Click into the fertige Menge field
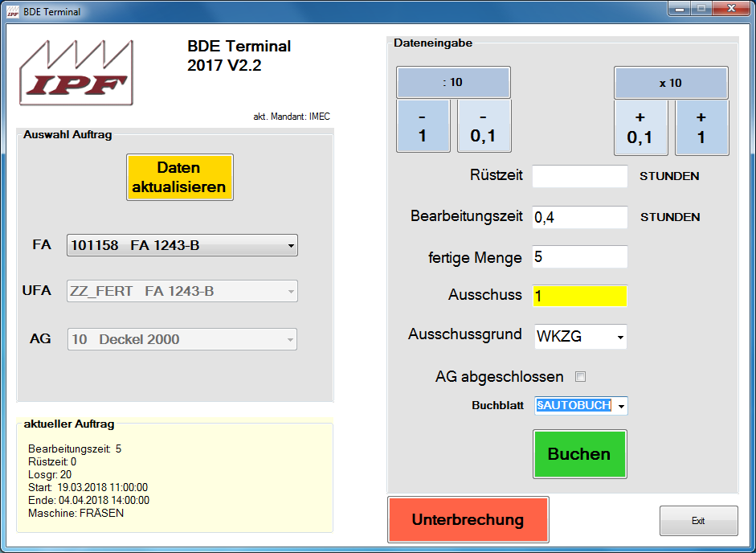 coord(579,257)
